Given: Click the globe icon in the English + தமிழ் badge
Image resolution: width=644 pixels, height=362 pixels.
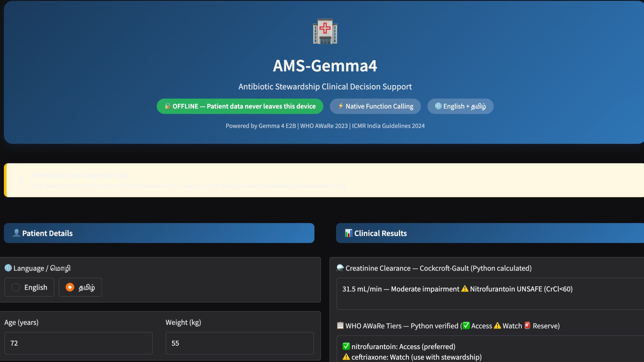Looking at the screenshot, I should 438,106.
